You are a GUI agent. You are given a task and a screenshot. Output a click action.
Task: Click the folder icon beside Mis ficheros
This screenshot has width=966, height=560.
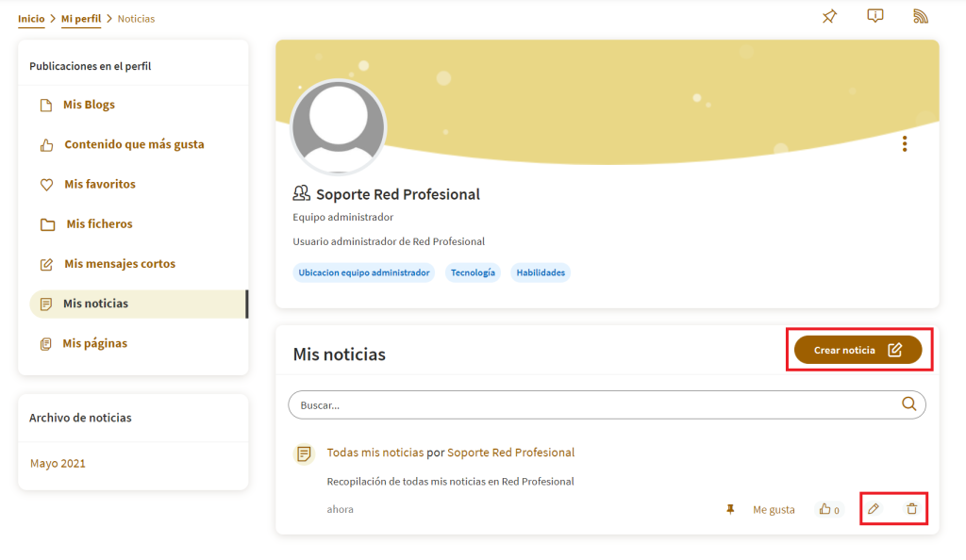pyautogui.click(x=47, y=224)
